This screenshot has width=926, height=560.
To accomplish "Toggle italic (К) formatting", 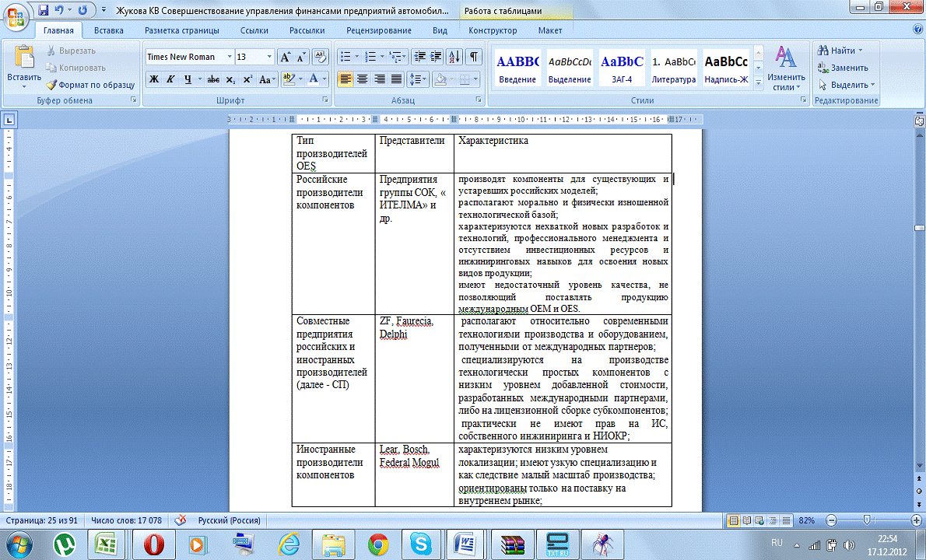I will [x=170, y=79].
